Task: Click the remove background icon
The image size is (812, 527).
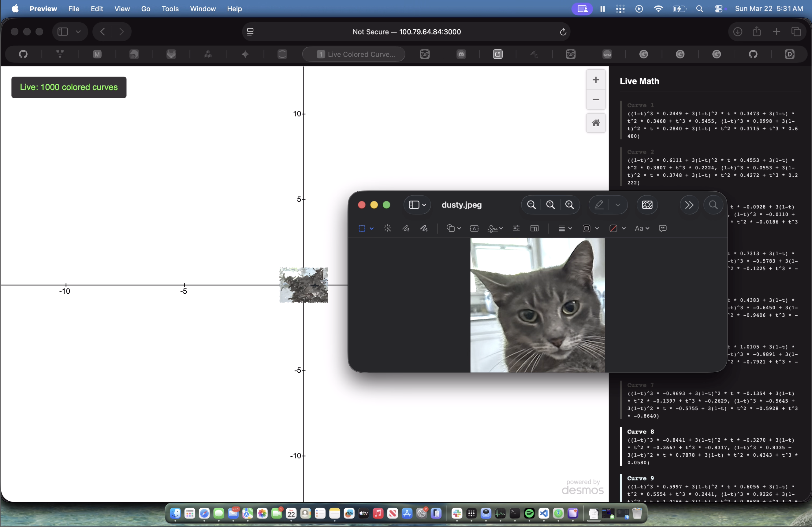Action: (x=647, y=205)
